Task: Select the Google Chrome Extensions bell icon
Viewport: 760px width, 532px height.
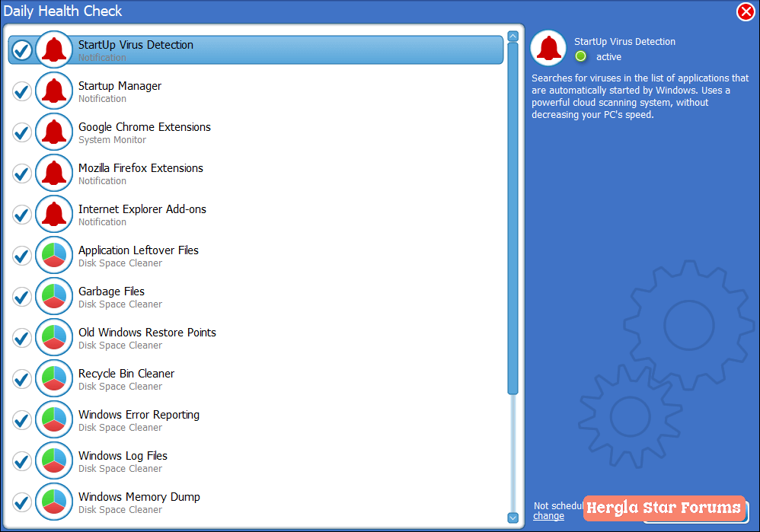Action: (x=54, y=132)
